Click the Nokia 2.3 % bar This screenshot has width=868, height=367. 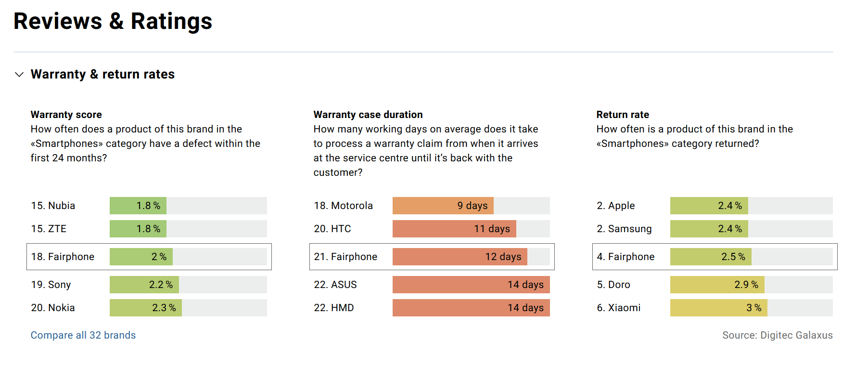click(x=146, y=308)
